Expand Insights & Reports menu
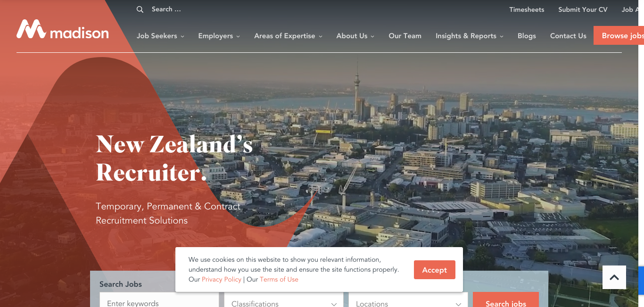Screen dimensions: 644x307 [469, 36]
